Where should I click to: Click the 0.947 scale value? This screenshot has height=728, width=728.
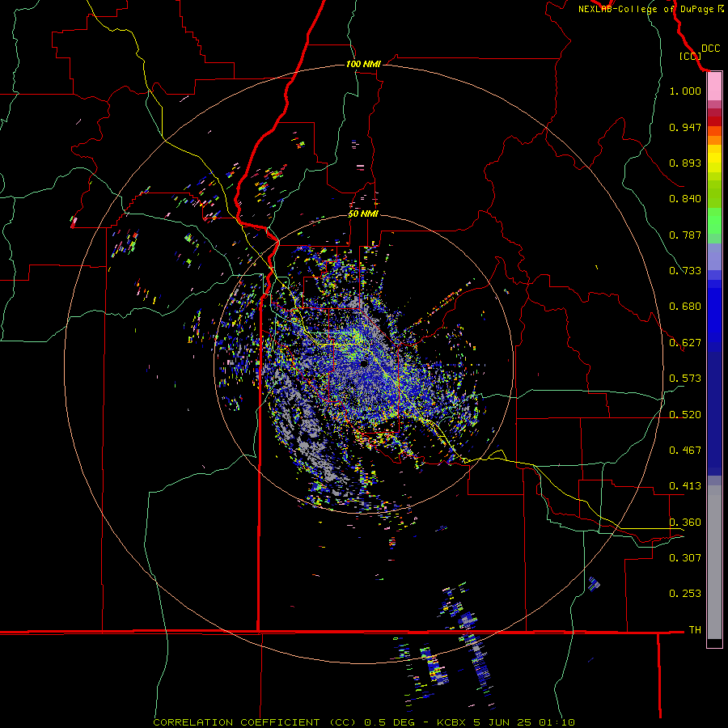tap(685, 127)
